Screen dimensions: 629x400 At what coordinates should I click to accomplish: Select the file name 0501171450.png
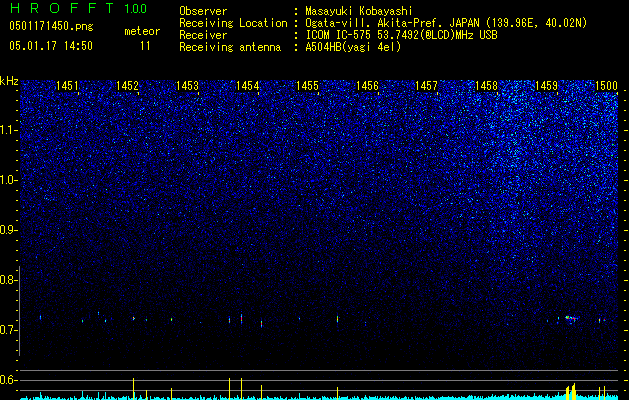pyautogui.click(x=51, y=26)
